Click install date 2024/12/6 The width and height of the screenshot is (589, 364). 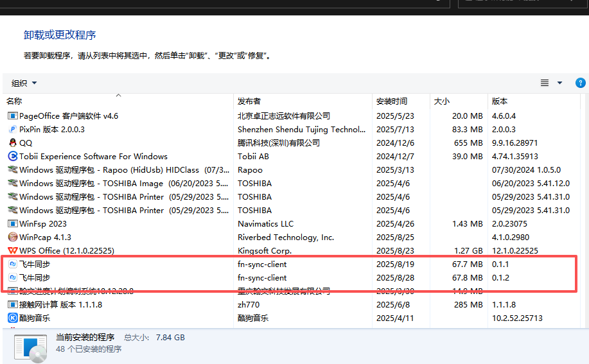point(395,143)
